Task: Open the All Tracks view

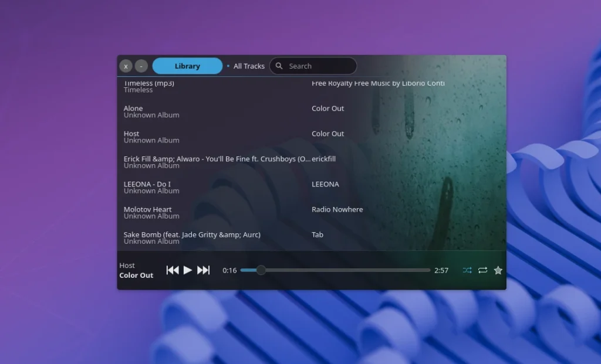Action: tap(248, 66)
